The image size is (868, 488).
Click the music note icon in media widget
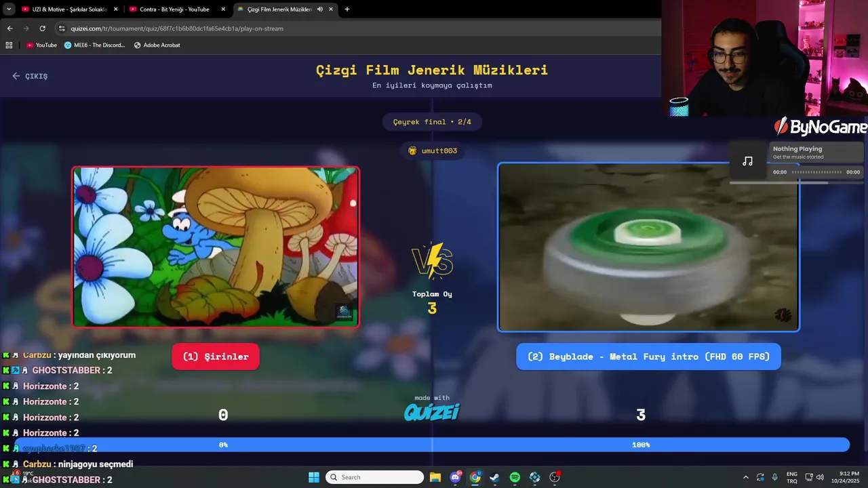point(747,161)
